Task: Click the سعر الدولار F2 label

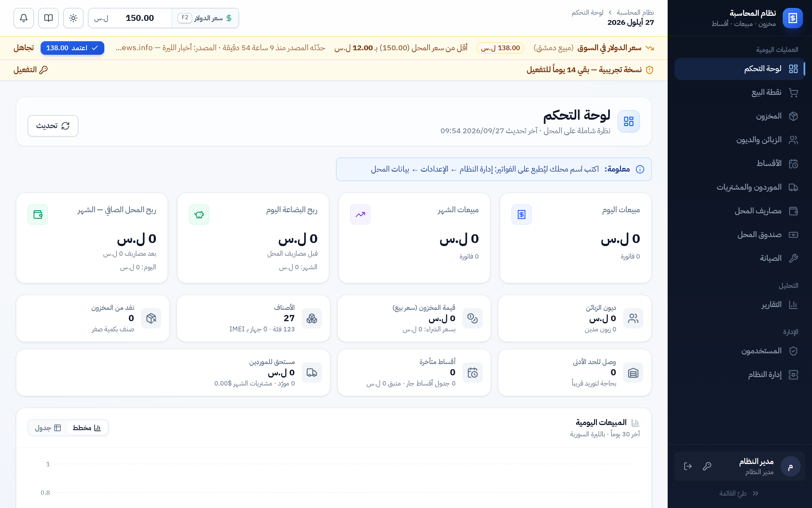Action: click(205, 18)
